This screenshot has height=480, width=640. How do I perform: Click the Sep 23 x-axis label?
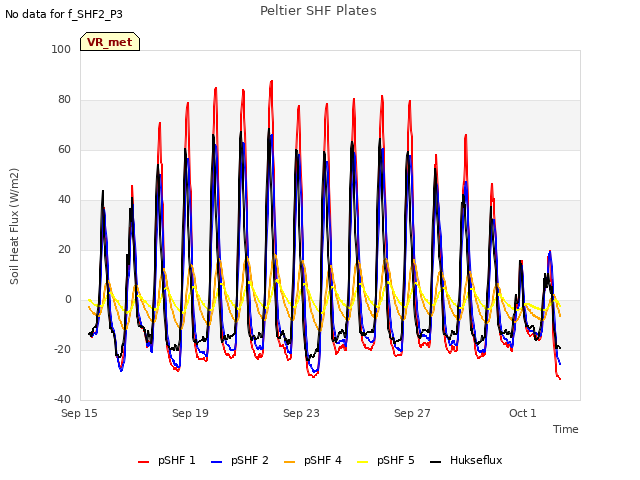[301, 413]
